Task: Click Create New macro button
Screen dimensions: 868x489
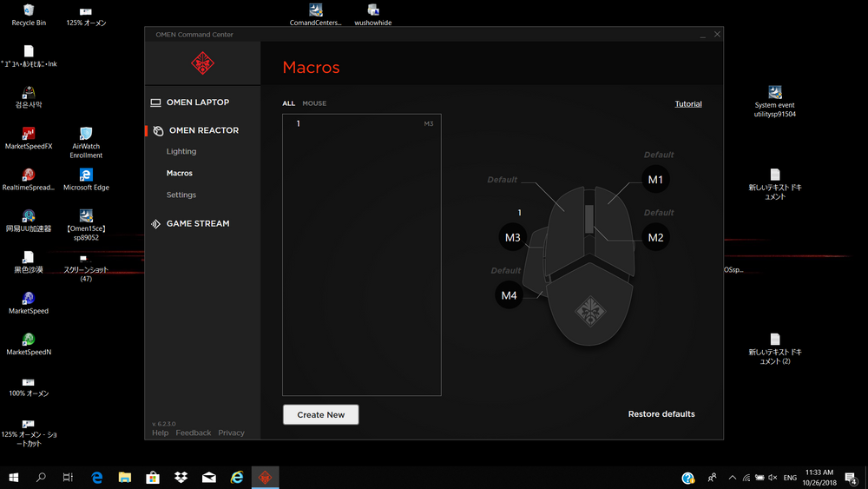Action: click(320, 415)
